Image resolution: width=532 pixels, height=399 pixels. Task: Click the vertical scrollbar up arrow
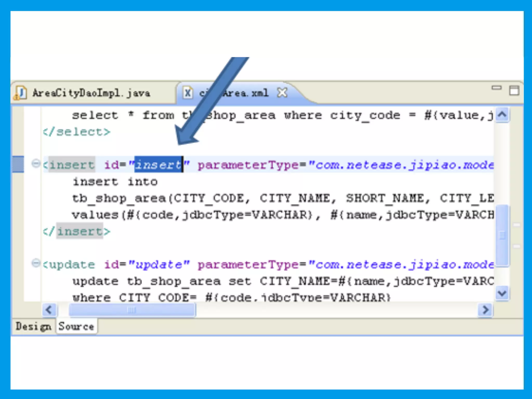[502, 115]
